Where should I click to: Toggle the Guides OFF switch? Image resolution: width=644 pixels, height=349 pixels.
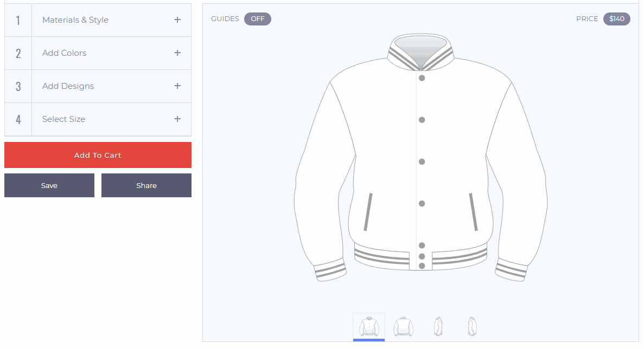click(x=258, y=19)
